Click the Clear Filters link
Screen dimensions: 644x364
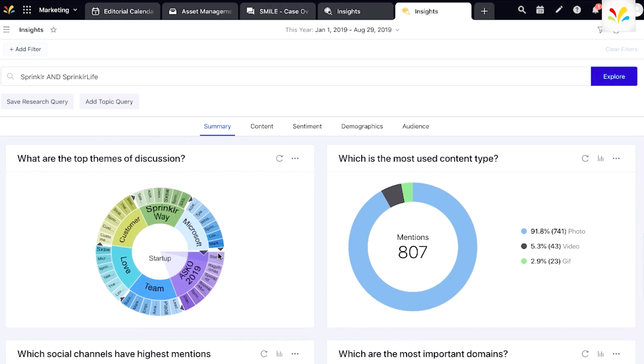tap(621, 49)
